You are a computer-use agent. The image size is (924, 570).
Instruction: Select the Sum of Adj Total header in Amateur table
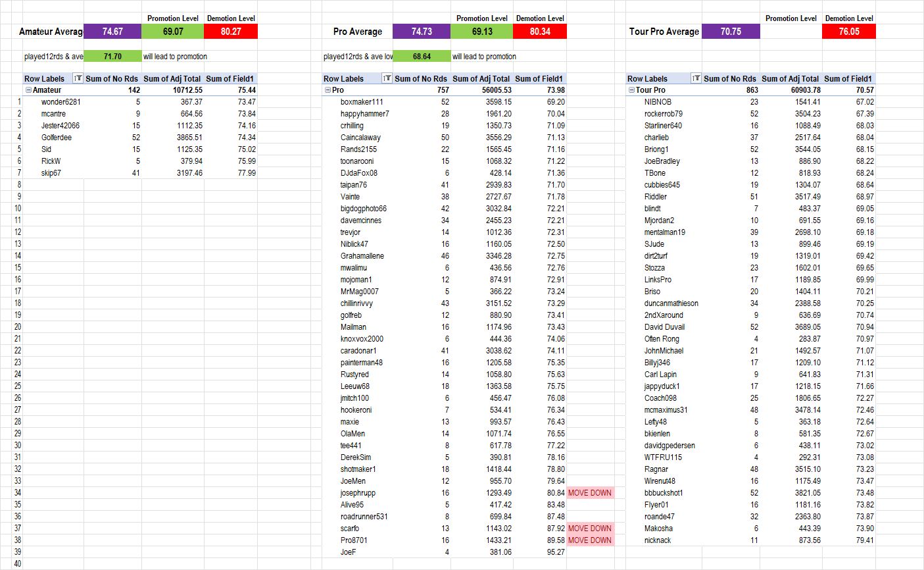(x=172, y=78)
